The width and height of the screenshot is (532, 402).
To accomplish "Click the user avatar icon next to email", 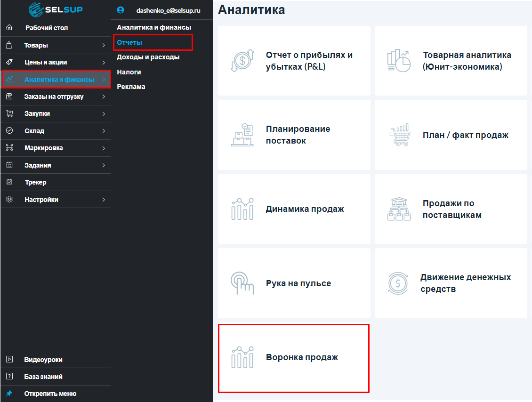I will click(x=121, y=10).
